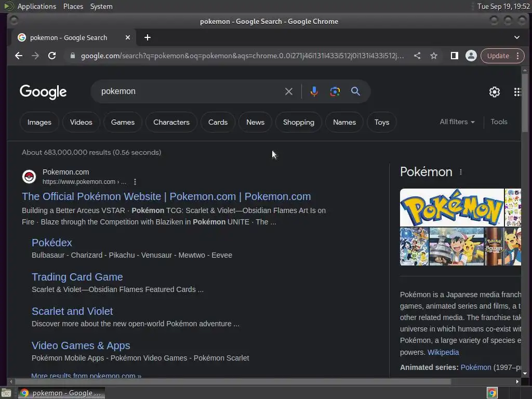Screen dimensions: 532x399
Task: Open Chrome menu three dots
Action: click(518, 56)
